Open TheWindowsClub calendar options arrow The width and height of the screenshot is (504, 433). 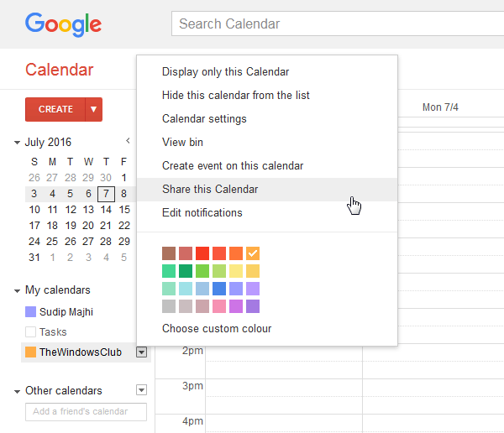point(141,352)
